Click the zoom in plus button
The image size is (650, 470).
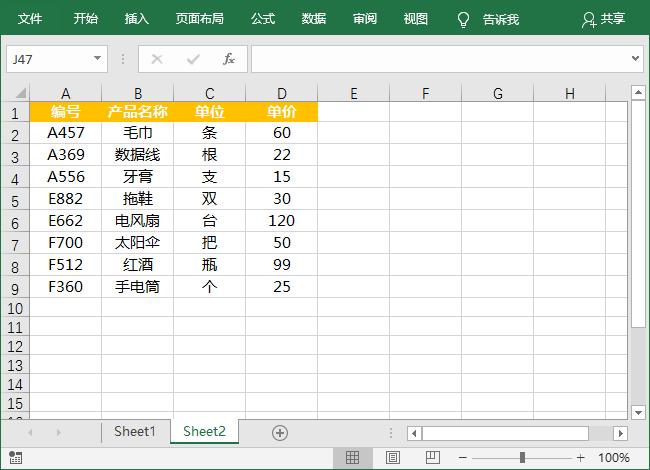click(x=580, y=458)
